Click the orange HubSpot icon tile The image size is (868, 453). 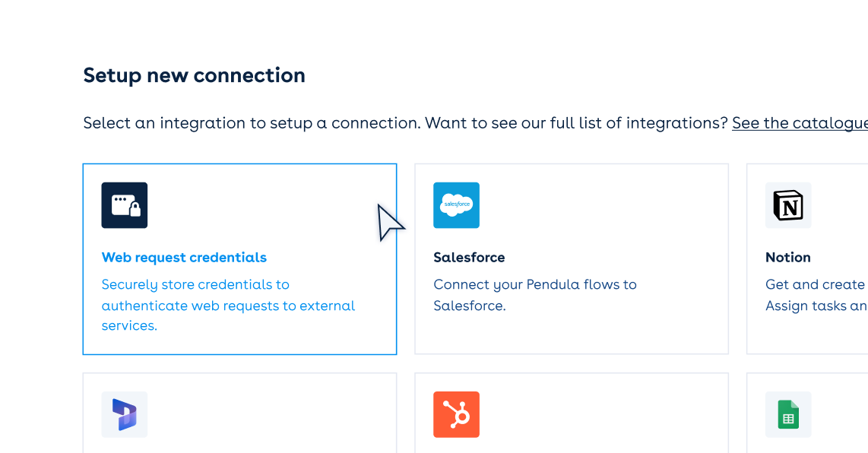point(456,414)
